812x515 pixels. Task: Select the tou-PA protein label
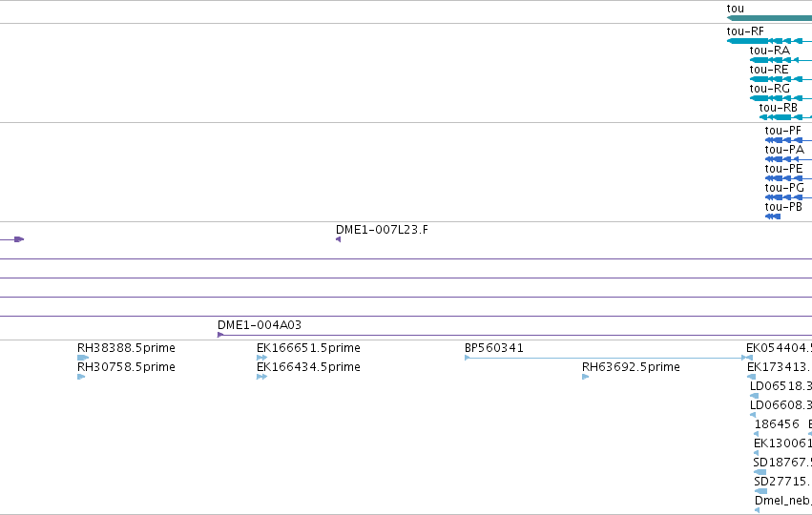(x=784, y=150)
